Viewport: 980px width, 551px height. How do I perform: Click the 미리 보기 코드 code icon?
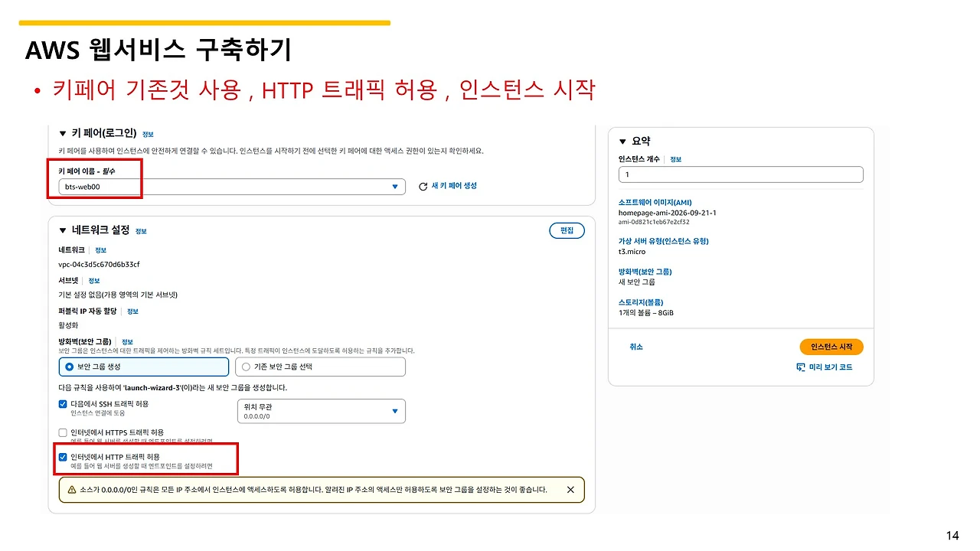pyautogui.click(x=801, y=367)
